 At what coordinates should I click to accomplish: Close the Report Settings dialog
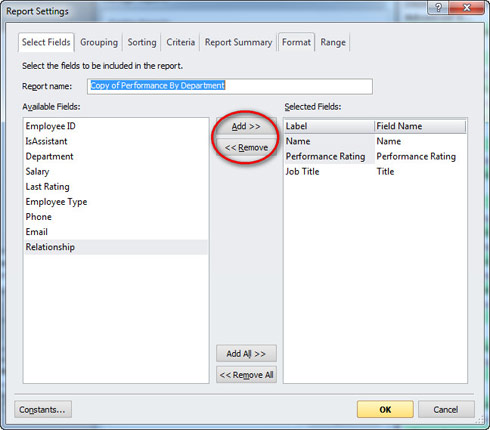tap(467, 8)
